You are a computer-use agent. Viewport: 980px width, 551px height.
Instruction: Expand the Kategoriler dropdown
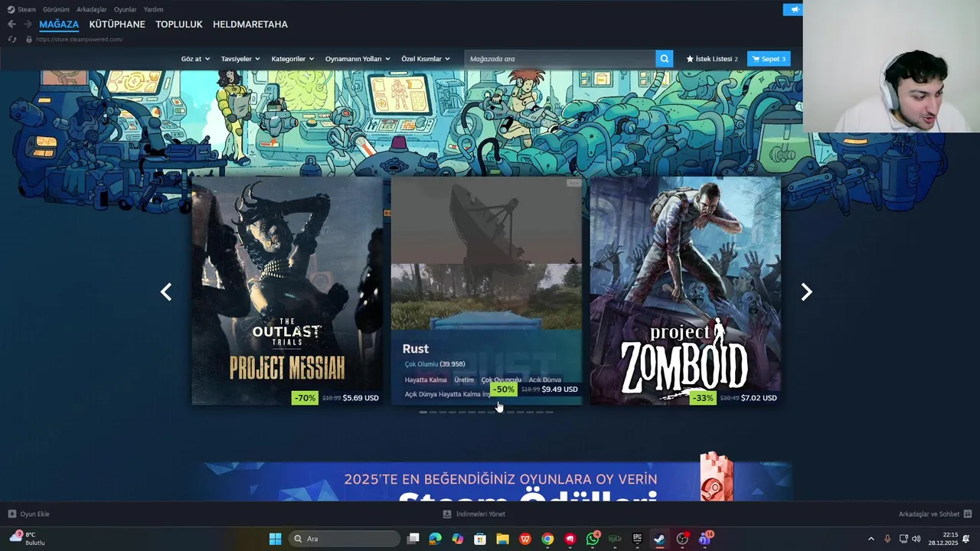(292, 59)
